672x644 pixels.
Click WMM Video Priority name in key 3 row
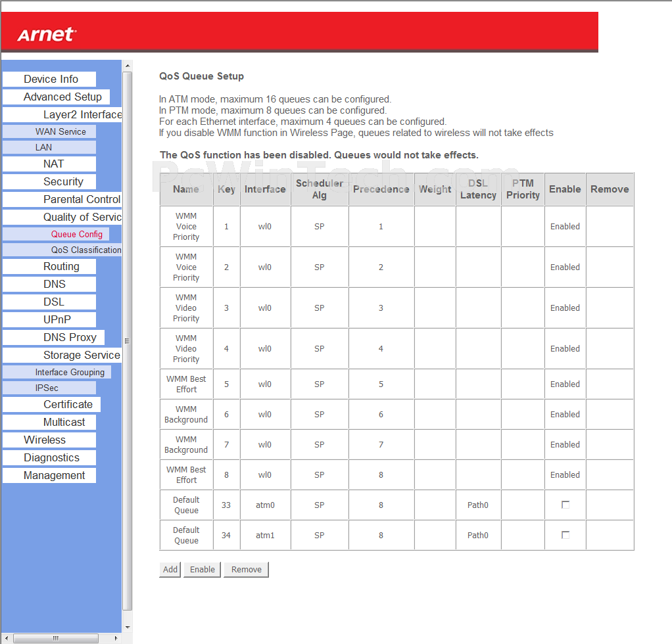pos(186,308)
